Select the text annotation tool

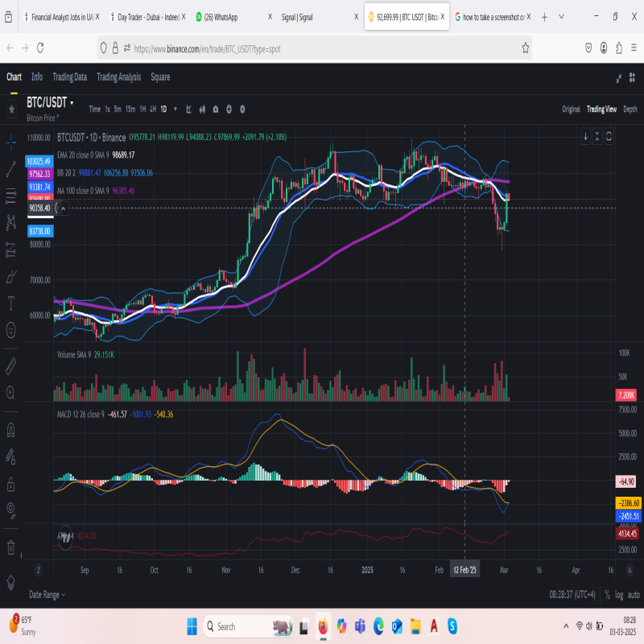click(x=11, y=303)
